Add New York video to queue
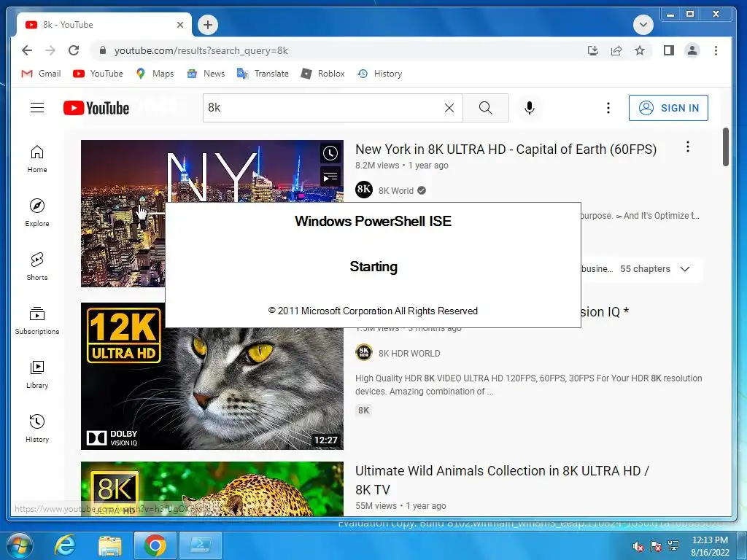Image resolution: width=747 pixels, height=560 pixels. point(330,177)
